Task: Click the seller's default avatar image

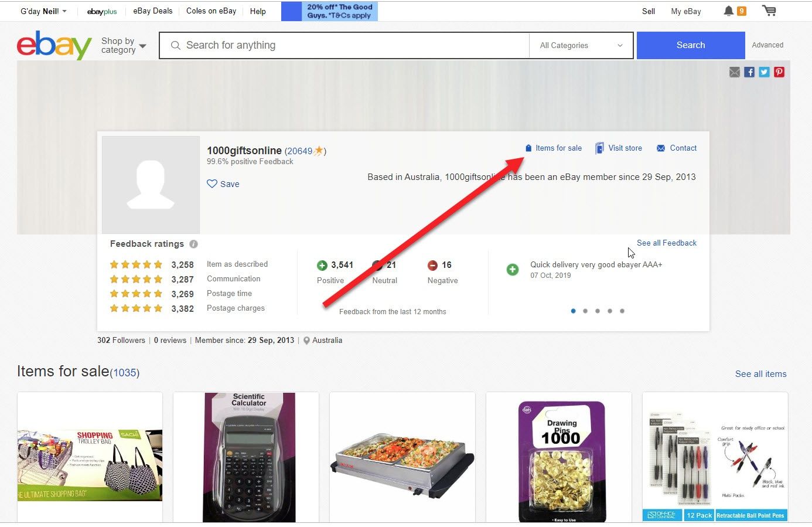Action: tap(151, 185)
